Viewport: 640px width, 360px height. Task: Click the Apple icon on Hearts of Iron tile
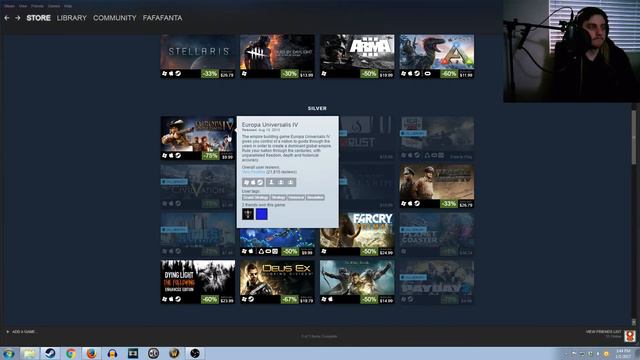coord(410,203)
